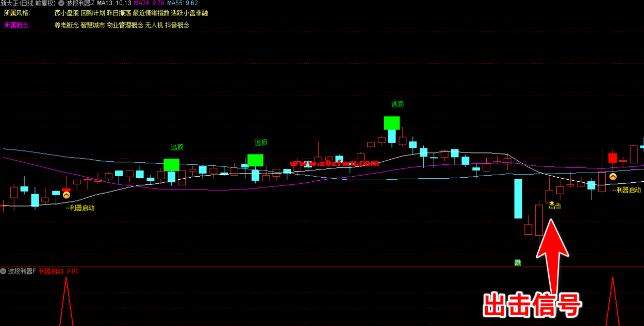Click the green 跌 marker icon
Image resolution: width=644 pixels, height=326 pixels.
(518, 262)
